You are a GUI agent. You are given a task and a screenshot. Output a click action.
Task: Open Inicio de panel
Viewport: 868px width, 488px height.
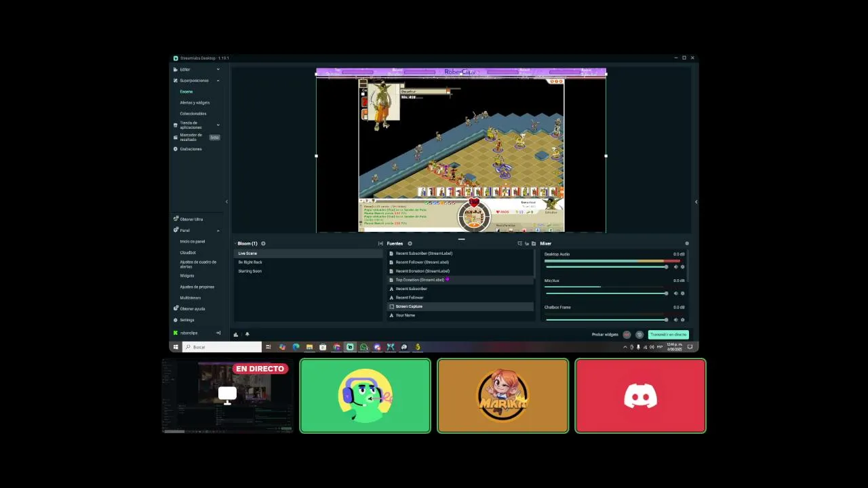click(193, 241)
